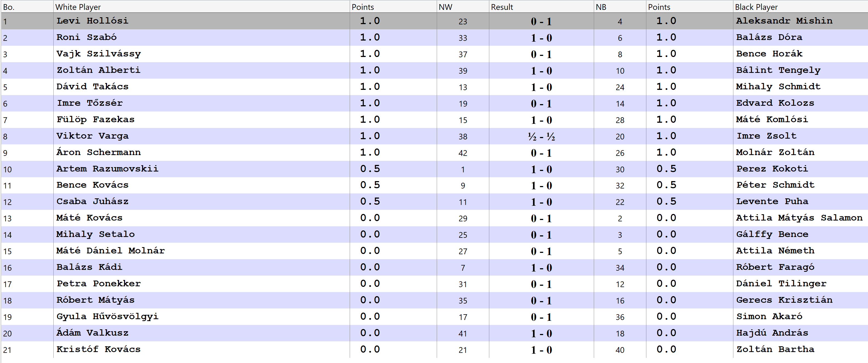Select white player Petra Ponekker
Viewport: 868px width, 363px height.
99,284
